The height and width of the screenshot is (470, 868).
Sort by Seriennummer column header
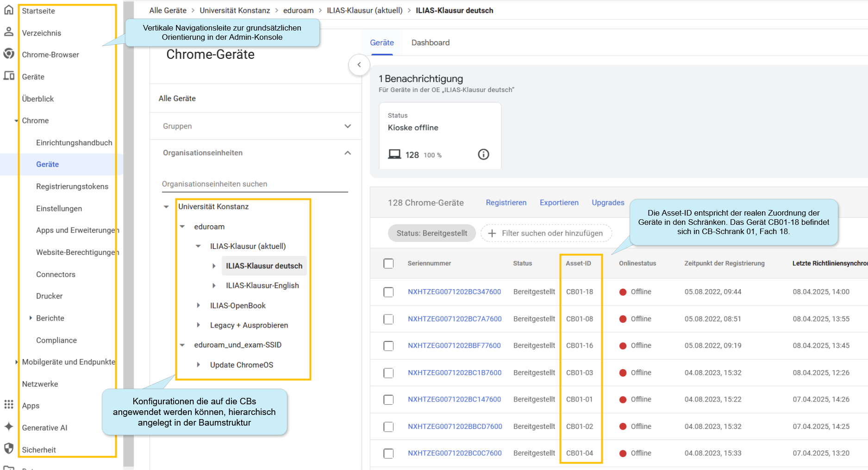[429, 263]
